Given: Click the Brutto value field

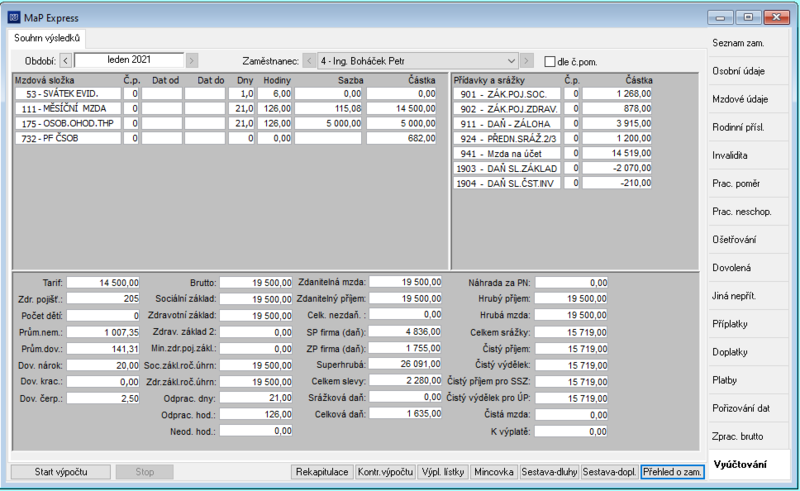Looking at the screenshot, I should coord(256,283).
